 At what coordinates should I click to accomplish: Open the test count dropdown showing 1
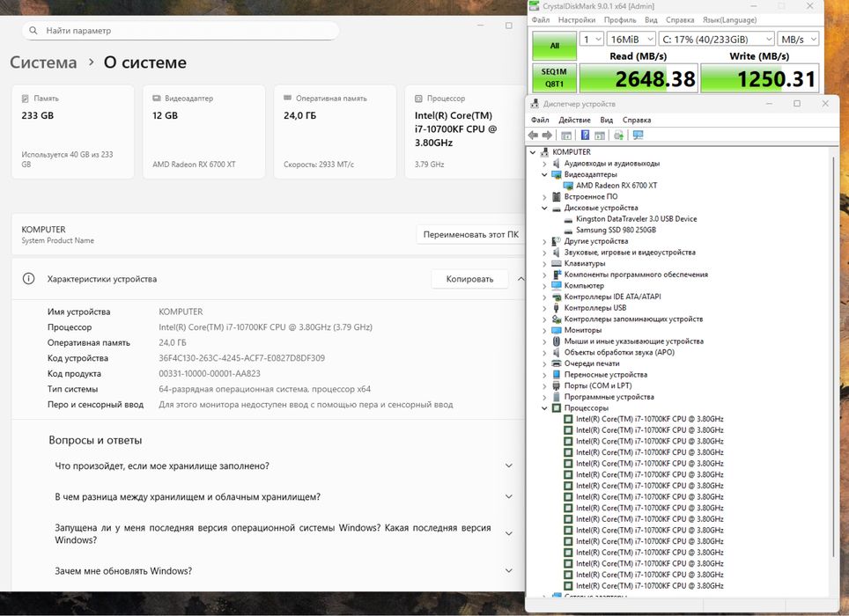click(591, 39)
